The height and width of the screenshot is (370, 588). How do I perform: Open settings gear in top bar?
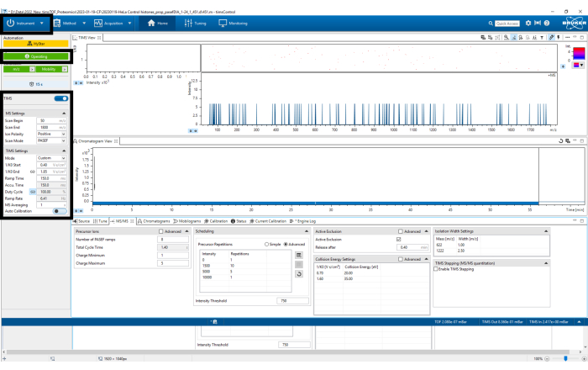pos(528,24)
